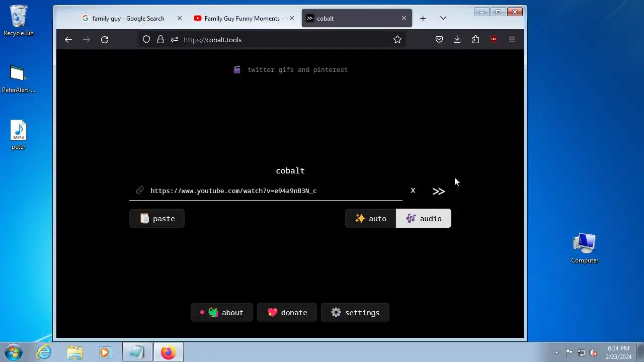This screenshot has height=362, width=644.
Task: Open Action Center flag icon
Action: pos(569,352)
